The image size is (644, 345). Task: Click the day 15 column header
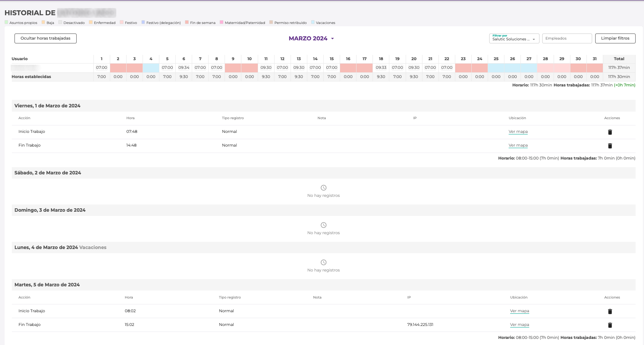coord(332,59)
